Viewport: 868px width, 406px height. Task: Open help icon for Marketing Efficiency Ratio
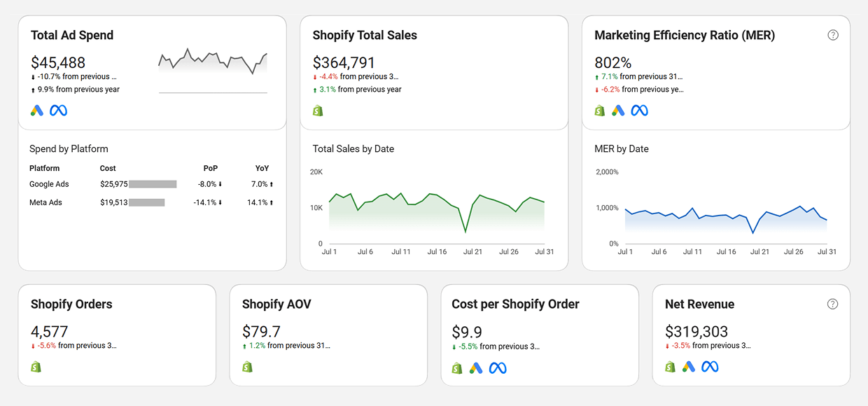click(833, 35)
